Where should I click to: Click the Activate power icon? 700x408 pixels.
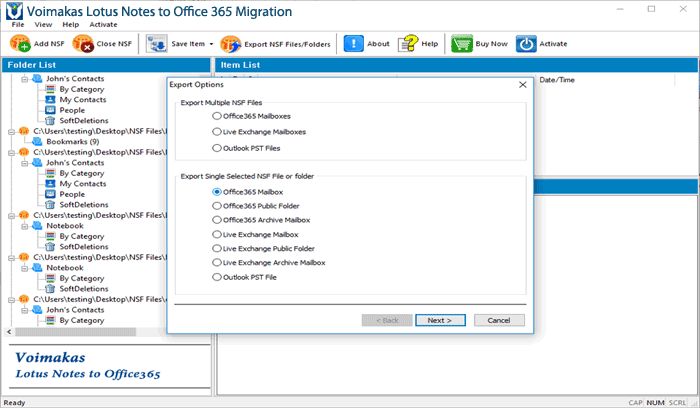(526, 44)
